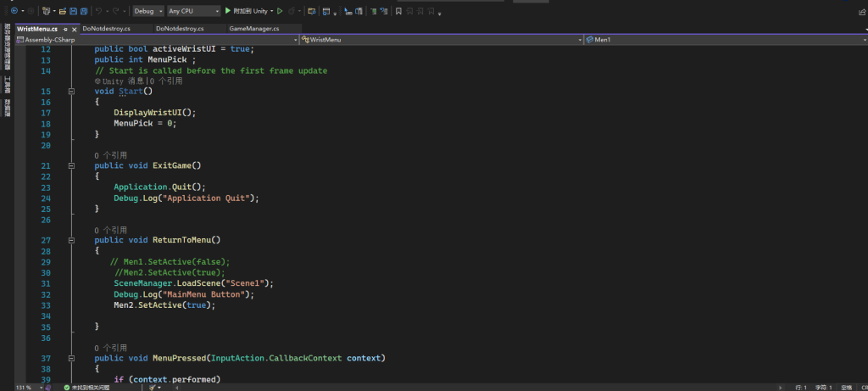Click the Open File folder icon
The width and height of the screenshot is (868, 391).
pyautogui.click(x=63, y=10)
